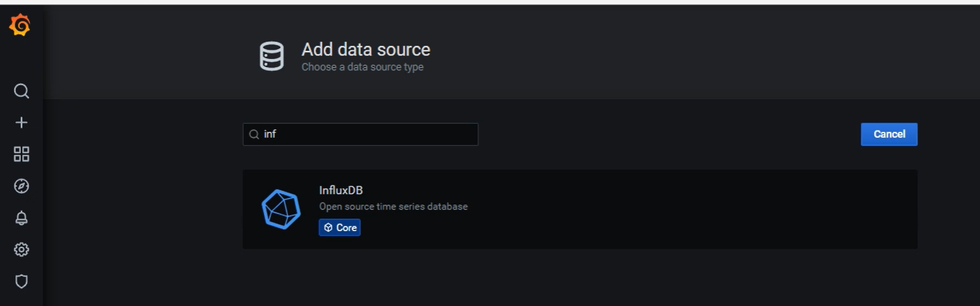Screen dimensions: 980x306
Task: Open Explore via the compass icon
Action: coord(21,186)
